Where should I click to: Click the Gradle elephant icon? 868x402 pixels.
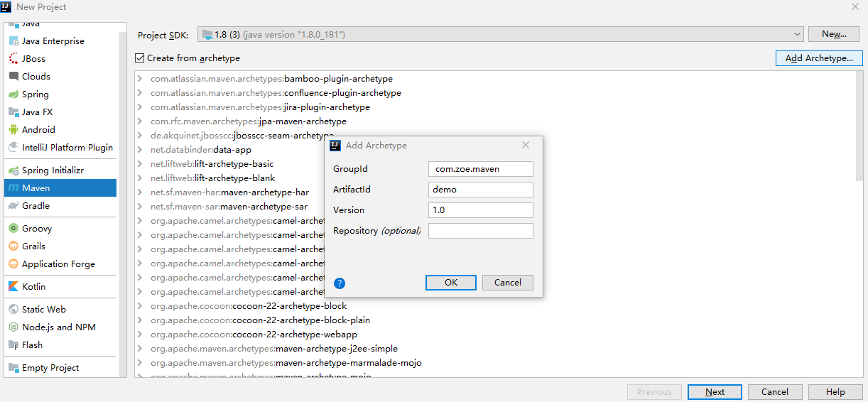click(x=13, y=206)
